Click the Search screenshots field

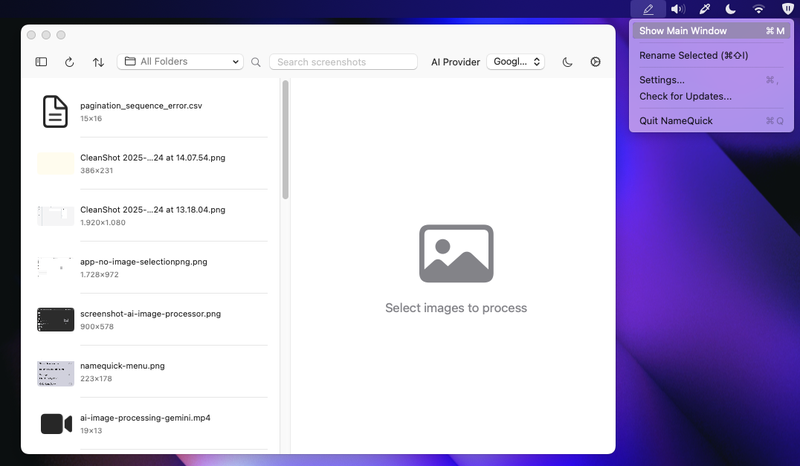[343, 62]
